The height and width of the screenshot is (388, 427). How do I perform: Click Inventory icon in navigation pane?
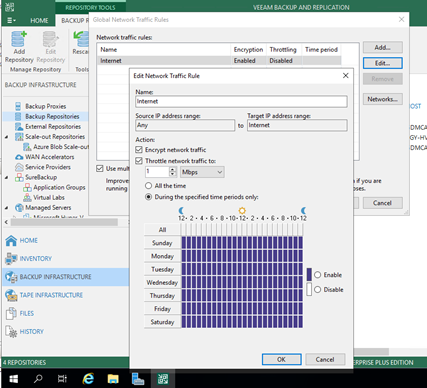click(11, 259)
